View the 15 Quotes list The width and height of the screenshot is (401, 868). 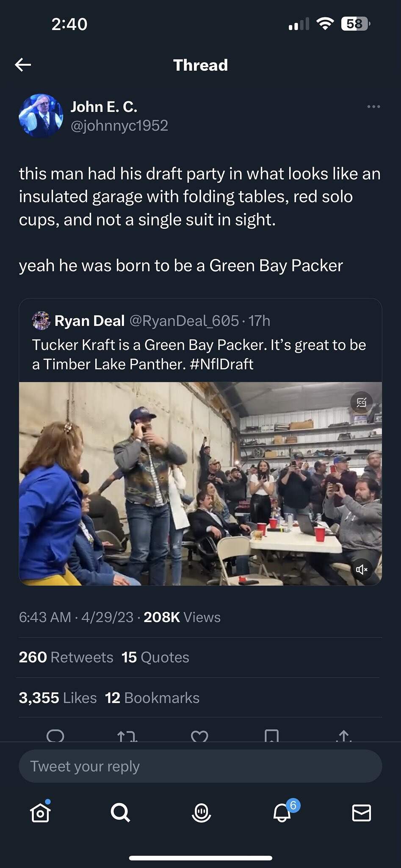(x=155, y=657)
